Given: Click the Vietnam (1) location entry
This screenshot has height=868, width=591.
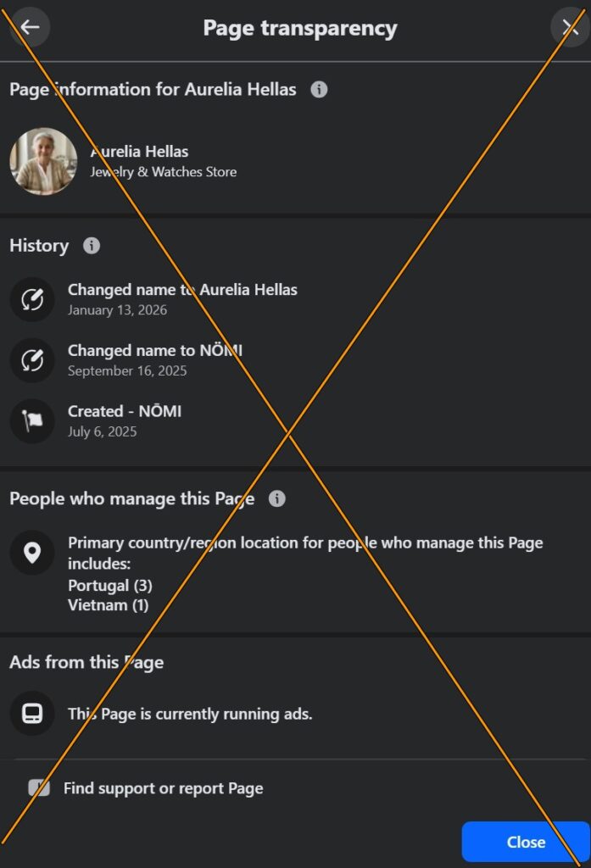Looking at the screenshot, I should tap(109, 605).
